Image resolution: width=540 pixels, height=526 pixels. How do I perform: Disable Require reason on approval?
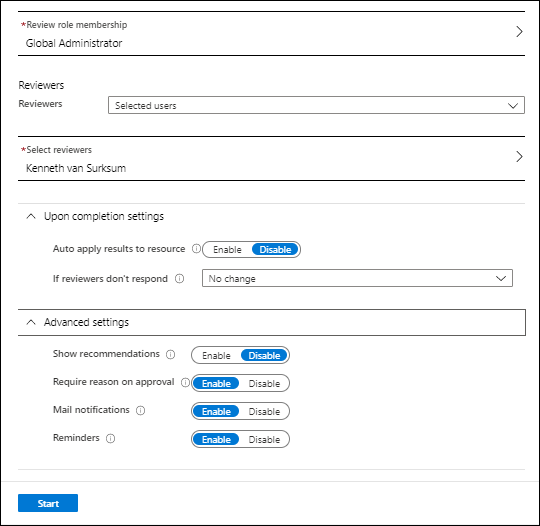(x=264, y=383)
